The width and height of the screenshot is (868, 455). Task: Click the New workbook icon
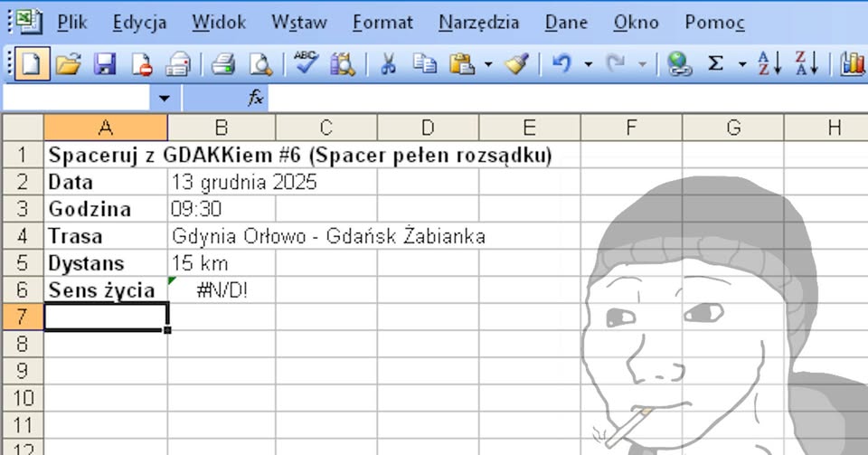pos(32,63)
